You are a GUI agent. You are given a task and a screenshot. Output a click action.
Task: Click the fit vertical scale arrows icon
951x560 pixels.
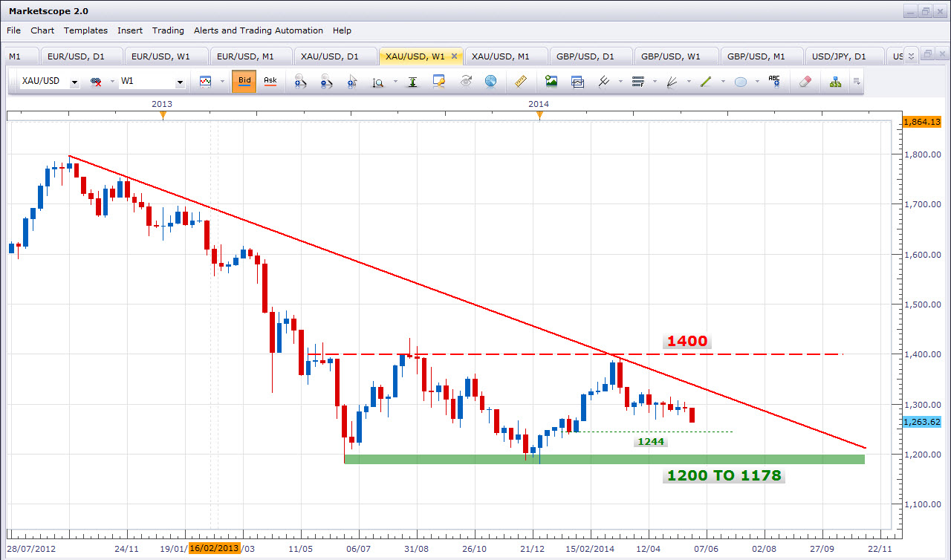412,82
